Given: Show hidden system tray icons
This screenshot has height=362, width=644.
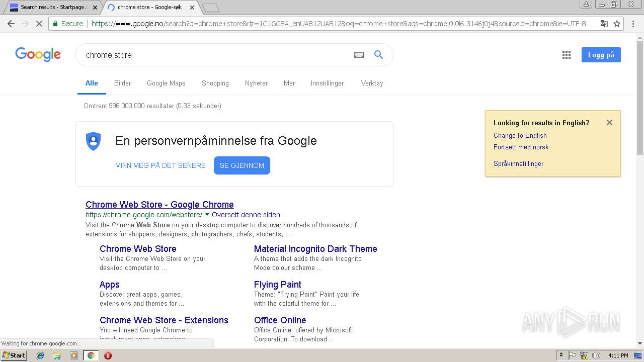Looking at the screenshot, I should point(561,355).
